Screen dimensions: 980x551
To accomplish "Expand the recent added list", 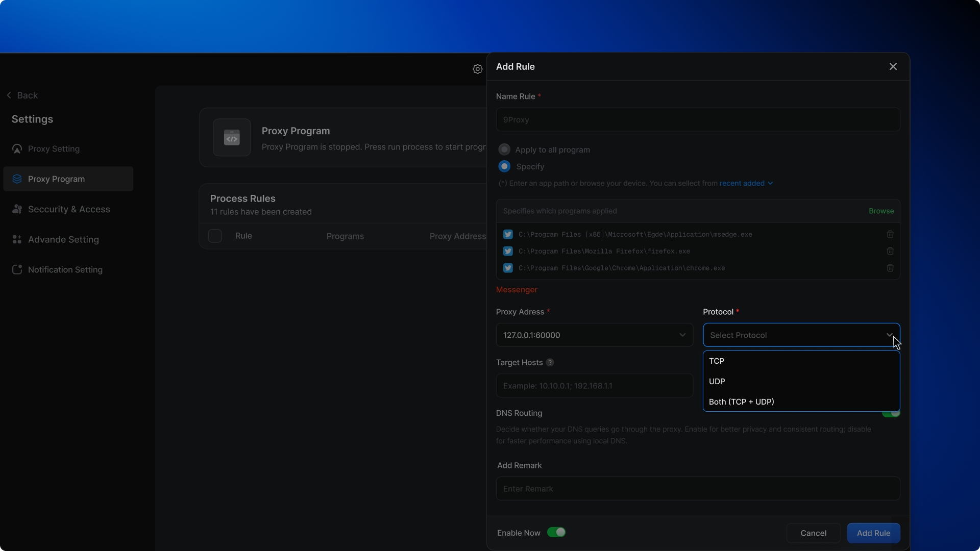I will 746,183.
